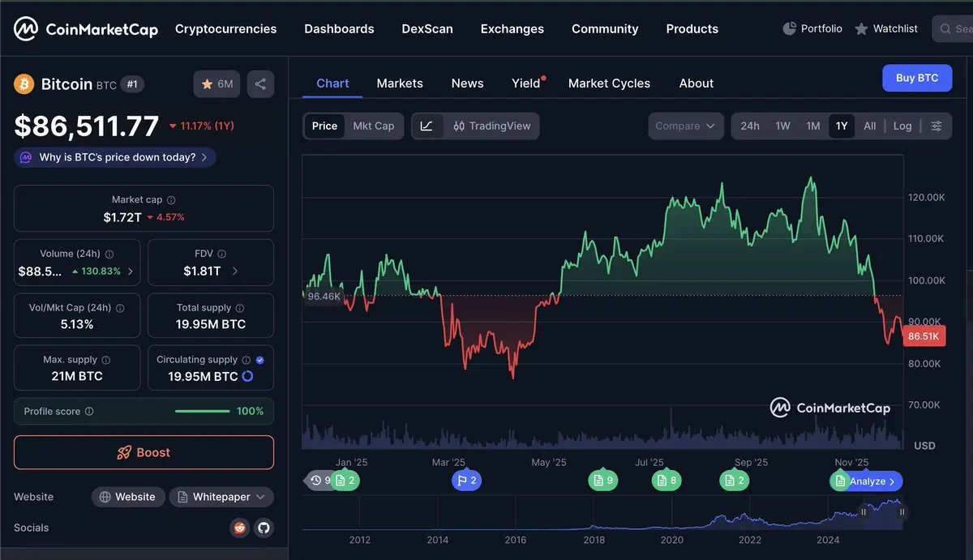This screenshot has height=560, width=973.
Task: Click the CoinMarketCap logo in header
Action: (x=85, y=29)
